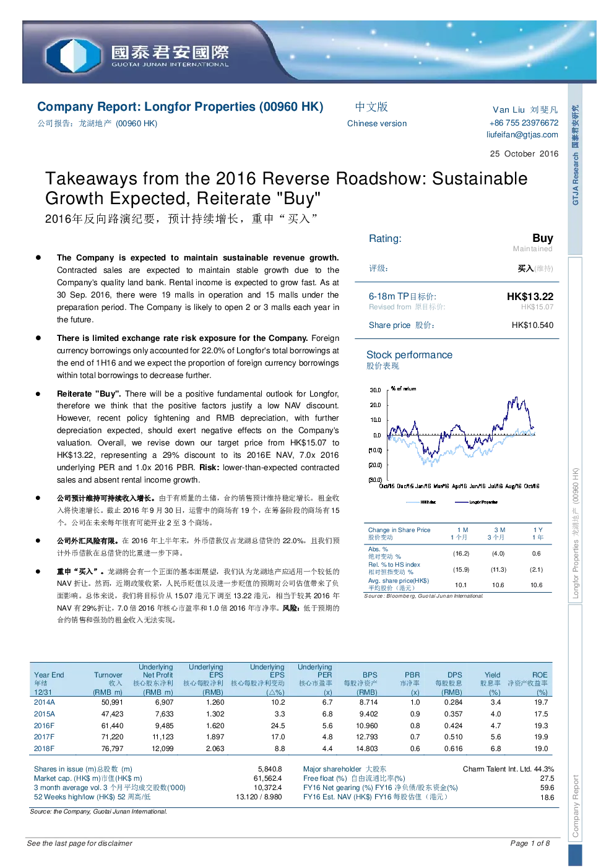Click the 'Reiterate "Buy"' bullet paragraph
The width and height of the screenshot is (614, 868).
tap(198, 437)
